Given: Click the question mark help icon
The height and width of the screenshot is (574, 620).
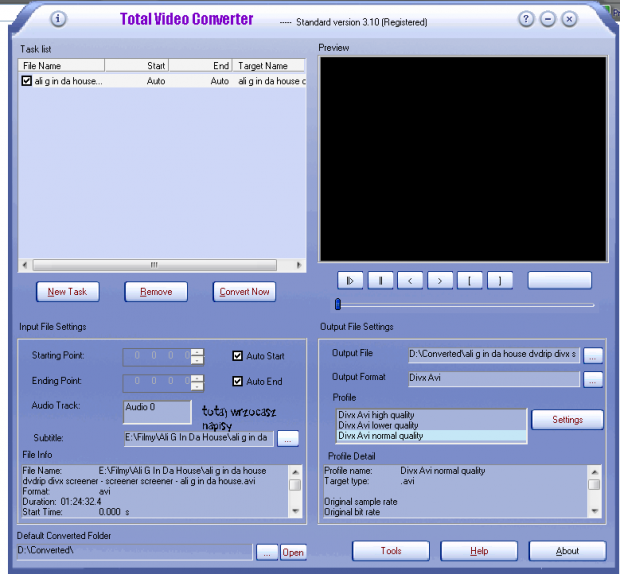Looking at the screenshot, I should tap(526, 19).
